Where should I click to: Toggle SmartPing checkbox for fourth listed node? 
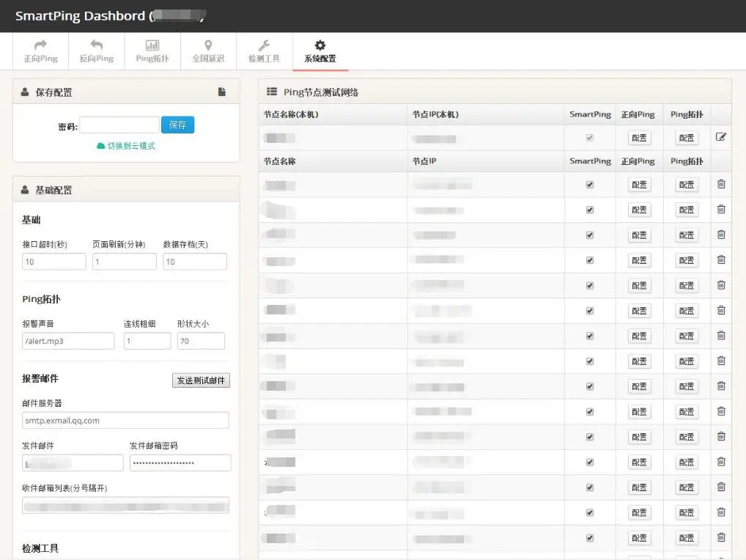click(x=590, y=260)
